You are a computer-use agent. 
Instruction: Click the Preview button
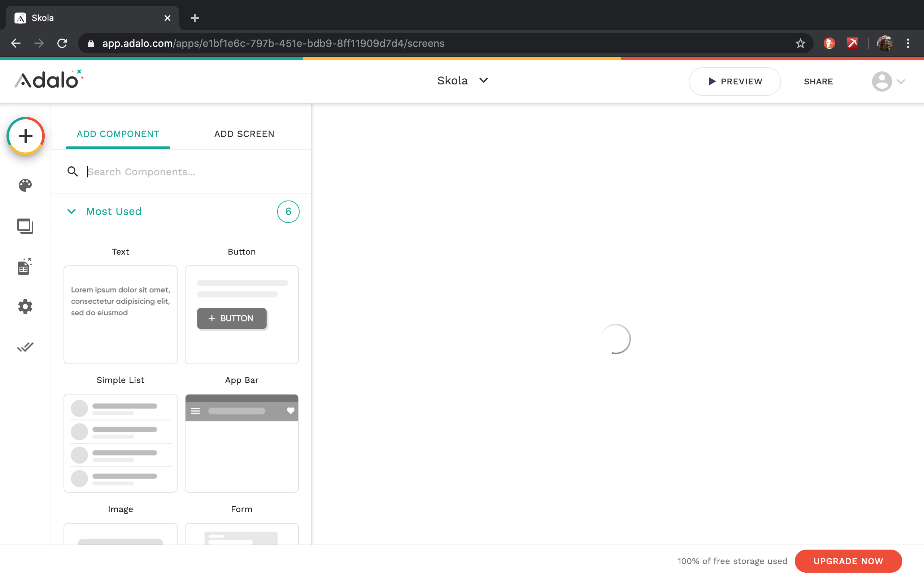734,81
